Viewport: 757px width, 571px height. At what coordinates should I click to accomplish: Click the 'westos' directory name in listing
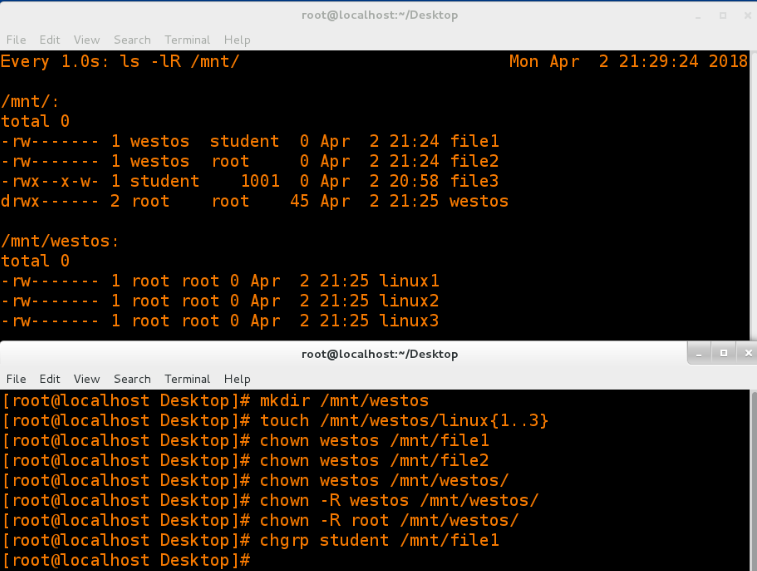pos(479,201)
